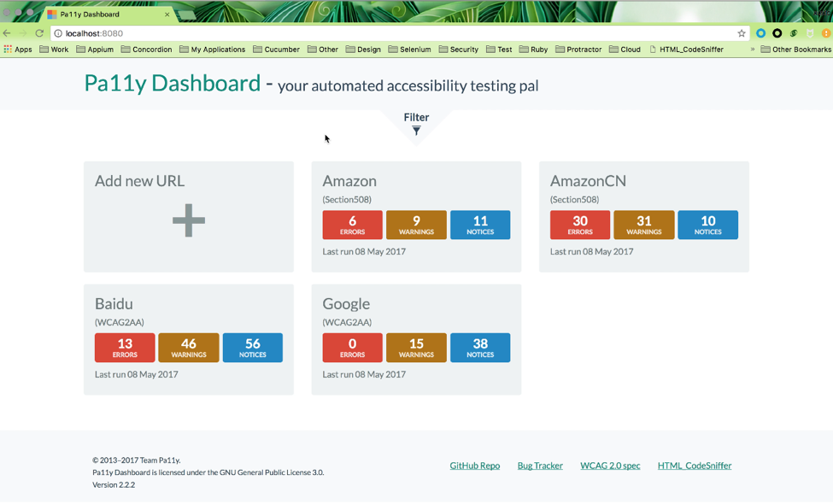Open the GitHub Repo link
833x504 pixels.
click(x=475, y=466)
